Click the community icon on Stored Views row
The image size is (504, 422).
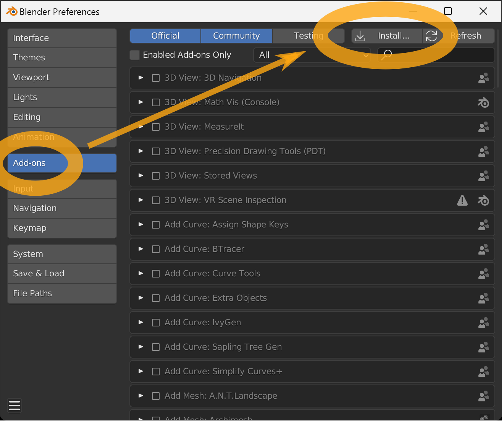point(484,176)
